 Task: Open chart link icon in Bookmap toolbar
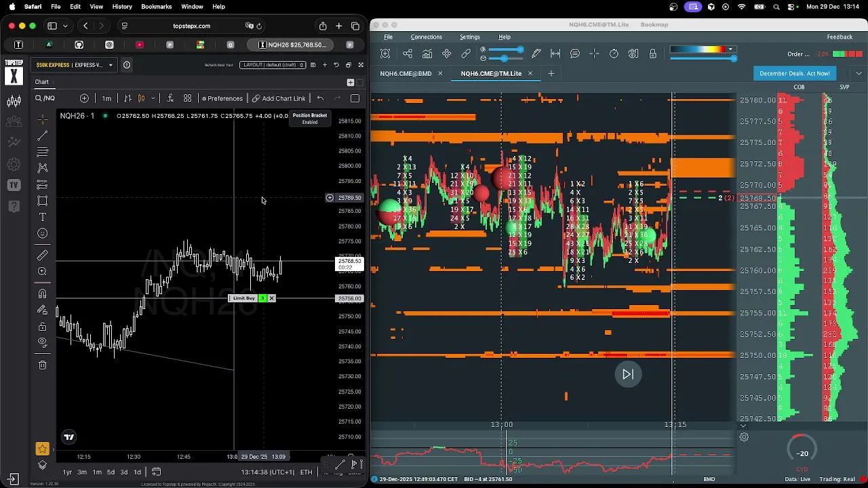tap(466, 54)
